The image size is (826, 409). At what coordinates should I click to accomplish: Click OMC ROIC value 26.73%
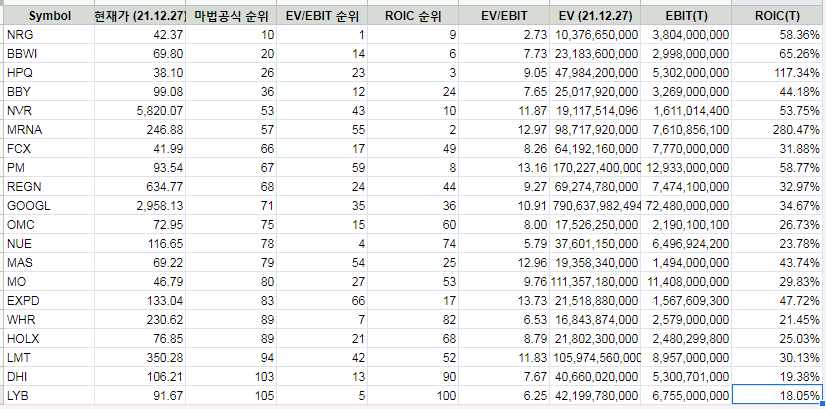778,225
